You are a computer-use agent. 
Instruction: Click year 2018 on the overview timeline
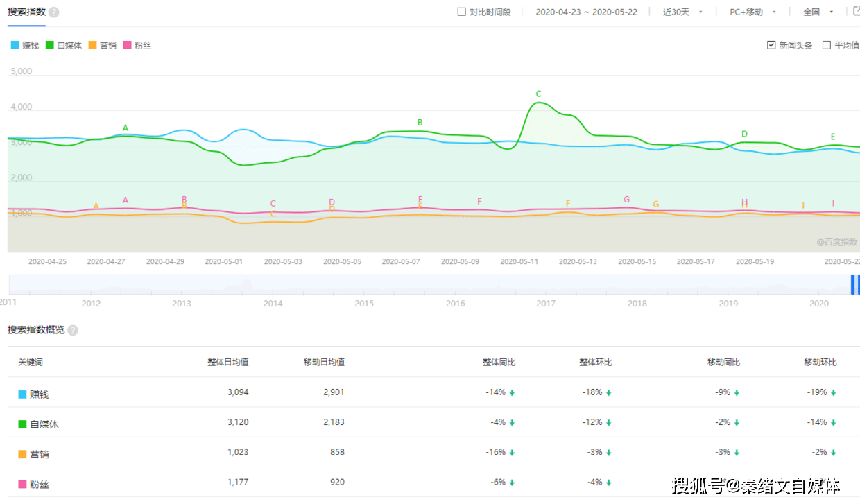tap(637, 304)
